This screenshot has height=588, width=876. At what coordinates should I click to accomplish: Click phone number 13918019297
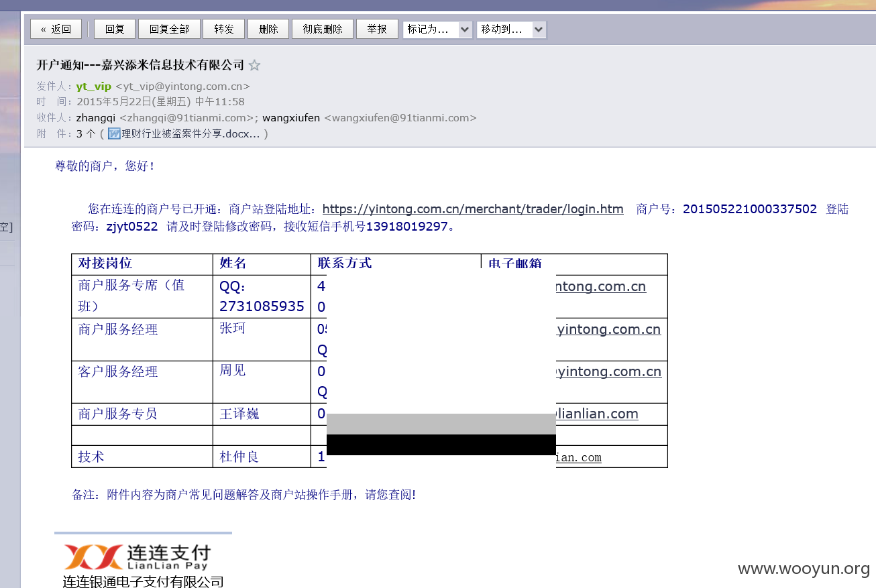406,226
